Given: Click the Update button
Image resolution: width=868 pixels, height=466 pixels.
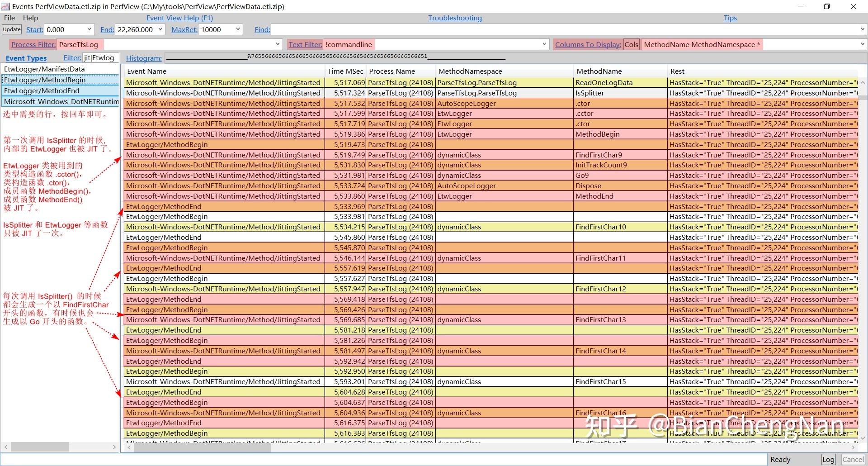Looking at the screenshot, I should coord(11,29).
